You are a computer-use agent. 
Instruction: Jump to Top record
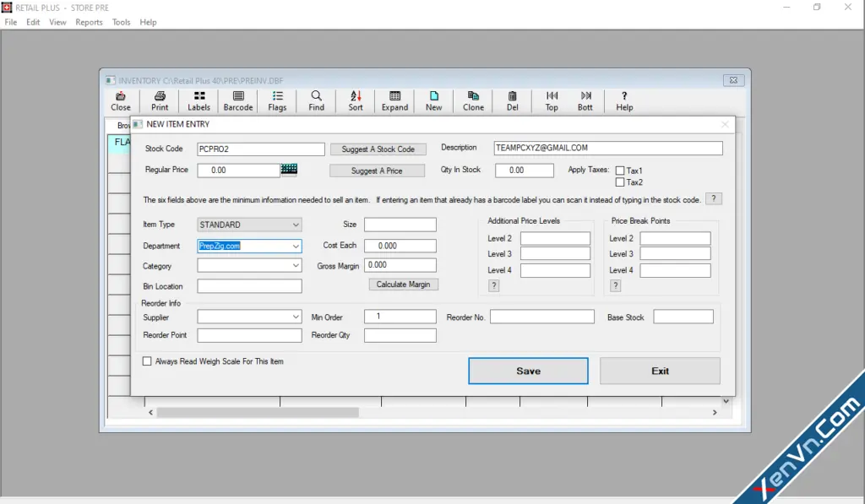[551, 101]
